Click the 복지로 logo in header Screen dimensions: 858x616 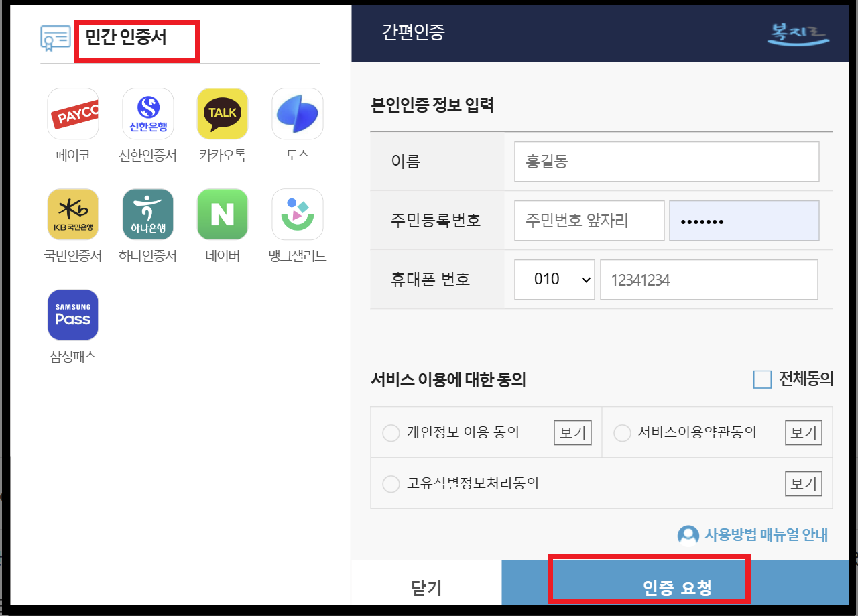point(798,34)
